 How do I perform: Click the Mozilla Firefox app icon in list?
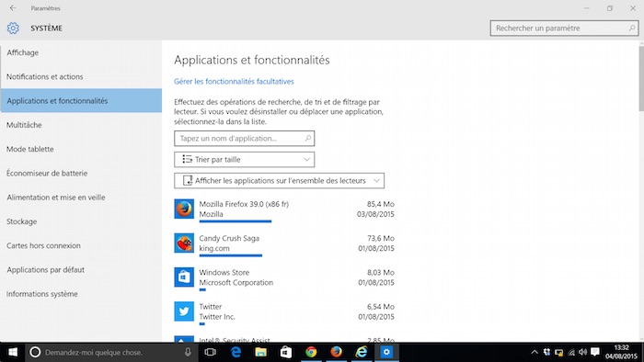(184, 209)
